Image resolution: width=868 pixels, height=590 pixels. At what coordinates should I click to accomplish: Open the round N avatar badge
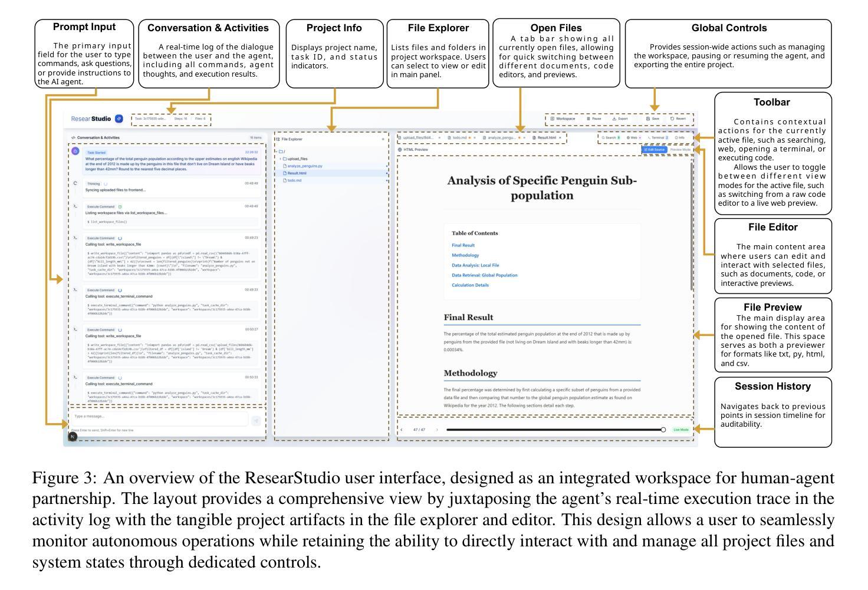click(73, 437)
